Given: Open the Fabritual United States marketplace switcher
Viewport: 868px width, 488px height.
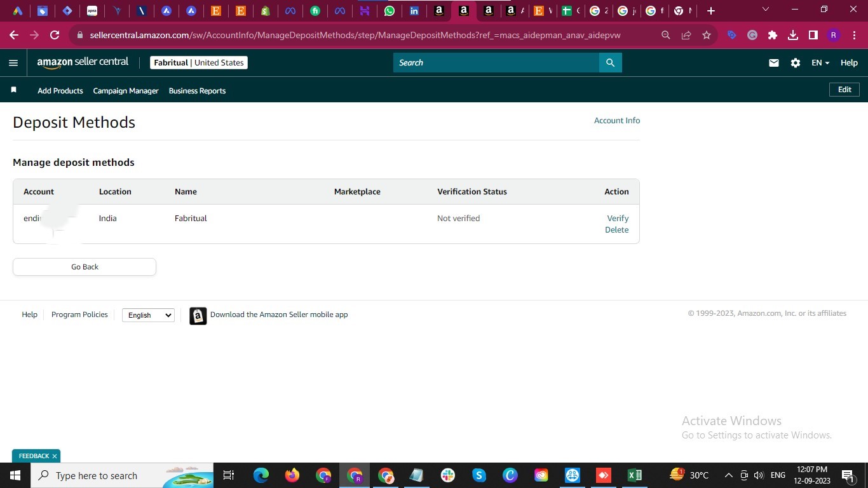Looking at the screenshot, I should (x=199, y=62).
